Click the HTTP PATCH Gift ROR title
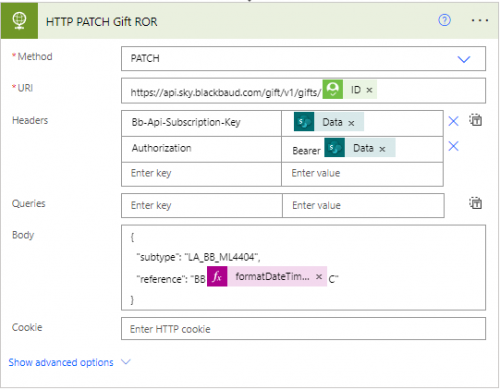500x390 pixels. [x=102, y=22]
